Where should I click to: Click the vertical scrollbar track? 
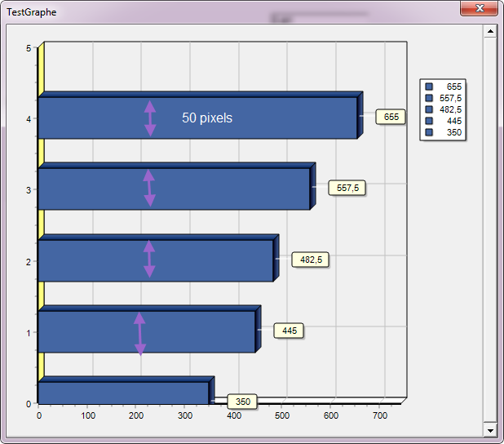(x=490, y=230)
